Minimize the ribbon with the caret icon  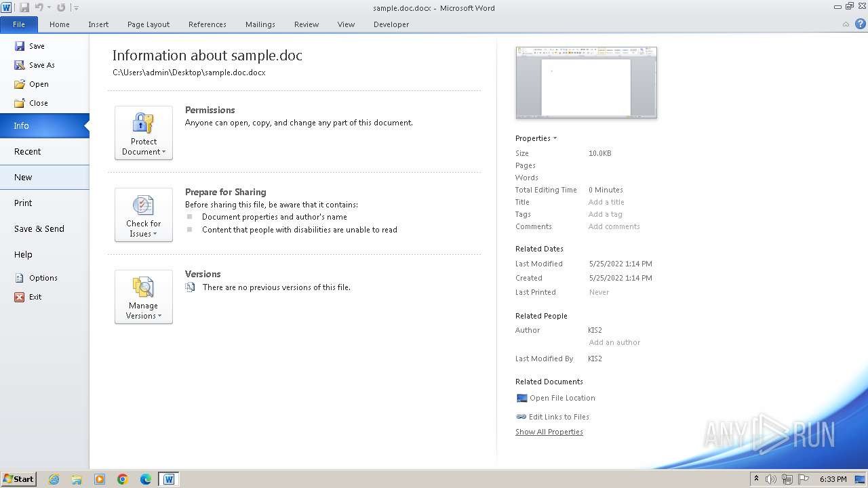pos(846,24)
